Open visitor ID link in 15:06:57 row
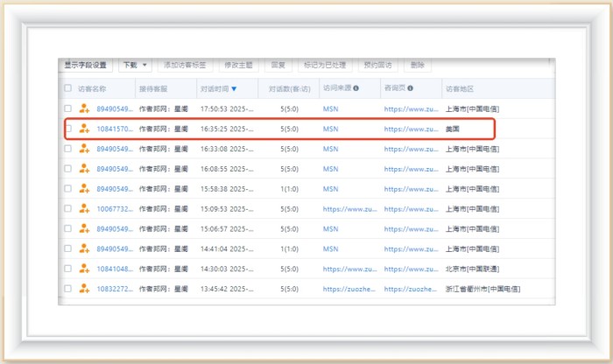 115,229
